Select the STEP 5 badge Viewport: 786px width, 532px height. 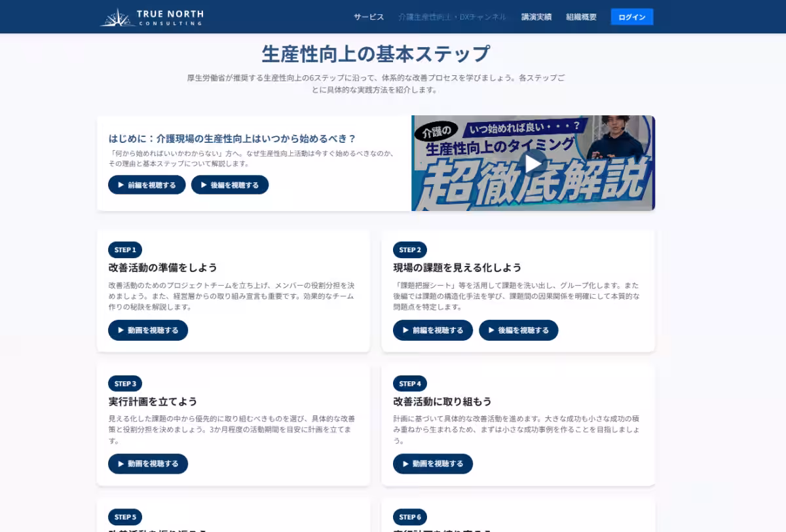125,517
